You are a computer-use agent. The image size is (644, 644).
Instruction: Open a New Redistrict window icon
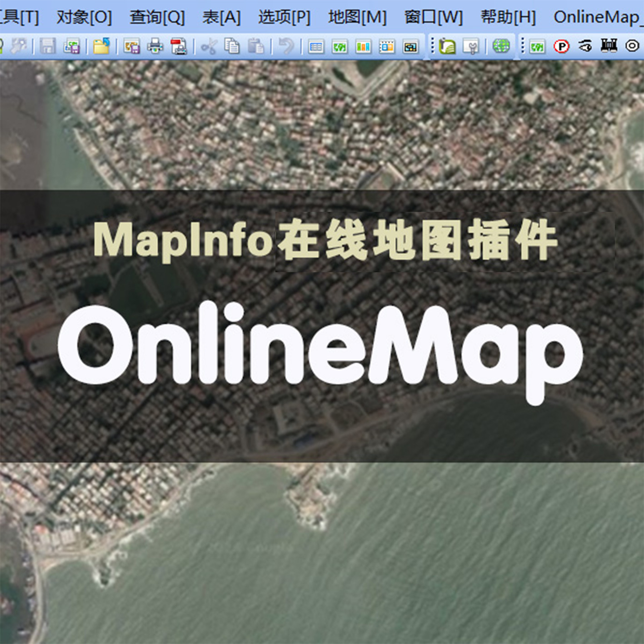pos(410,47)
